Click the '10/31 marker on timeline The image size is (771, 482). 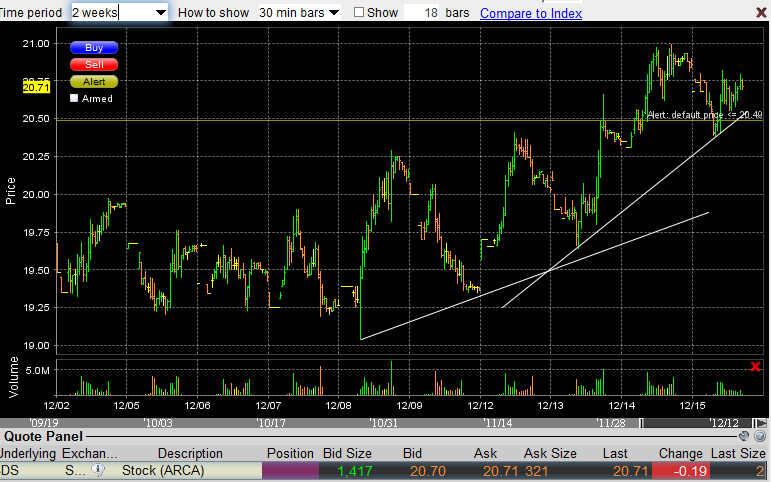pos(384,423)
